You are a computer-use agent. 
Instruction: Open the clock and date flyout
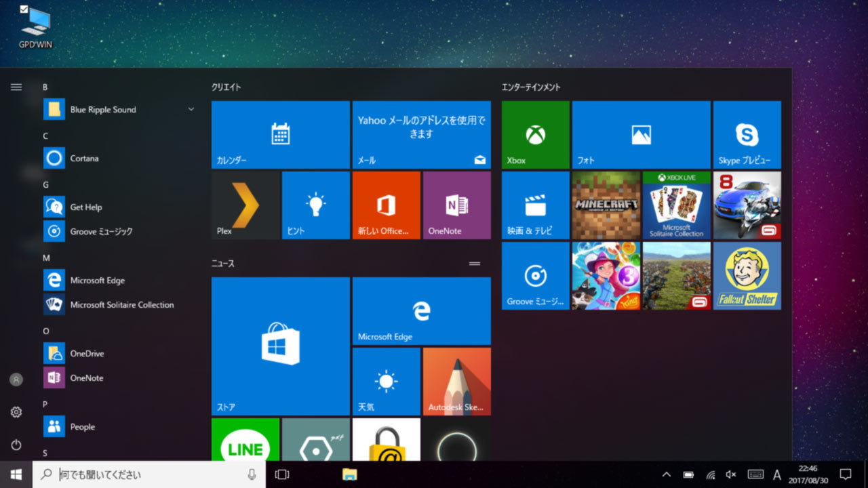point(808,474)
